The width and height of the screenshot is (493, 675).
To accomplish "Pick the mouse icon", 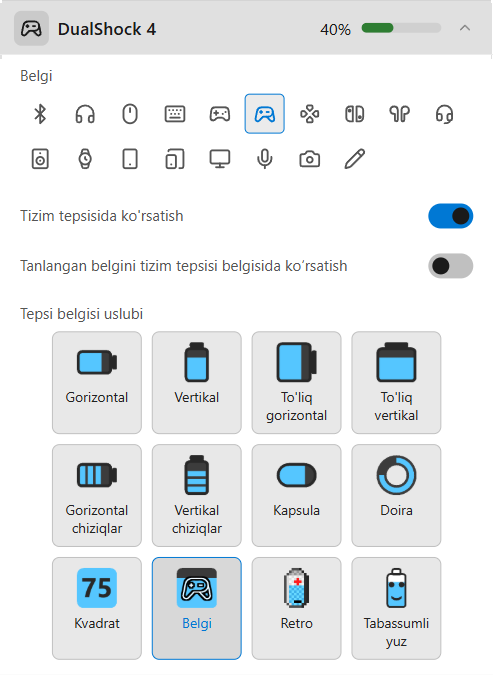I will tap(130, 114).
